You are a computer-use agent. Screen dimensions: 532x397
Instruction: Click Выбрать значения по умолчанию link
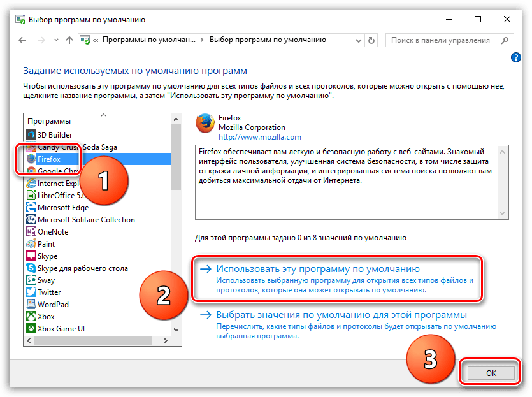(x=341, y=315)
